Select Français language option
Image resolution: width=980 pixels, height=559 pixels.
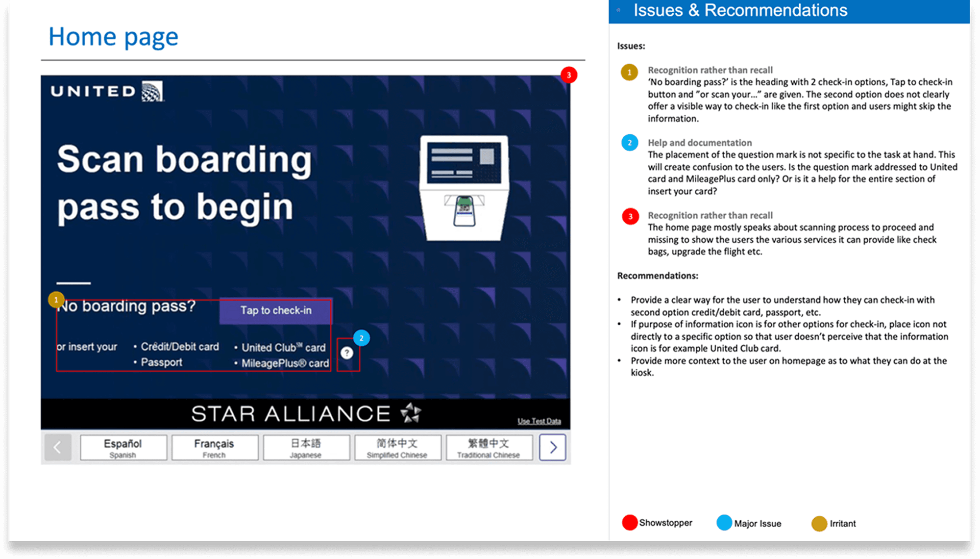click(x=214, y=448)
